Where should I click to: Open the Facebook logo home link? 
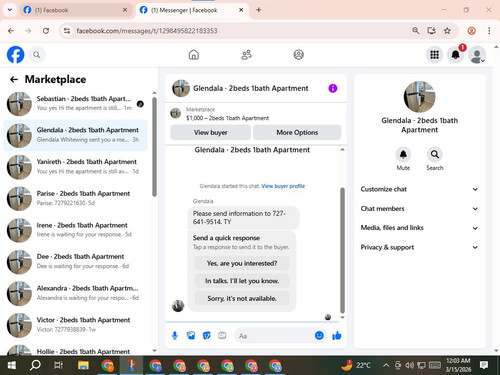coord(15,55)
